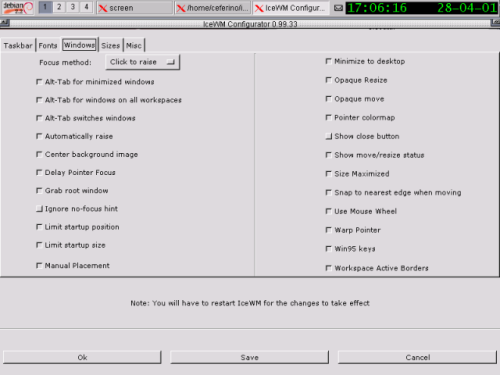Click the mail envelope icon in taskbar
This screenshot has width=500, height=375.
pyautogui.click(x=338, y=8)
